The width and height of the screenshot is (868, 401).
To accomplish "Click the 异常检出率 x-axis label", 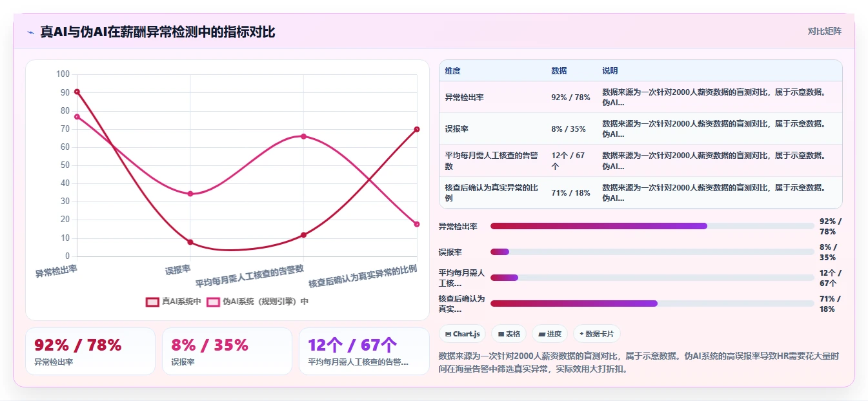I will click(56, 271).
